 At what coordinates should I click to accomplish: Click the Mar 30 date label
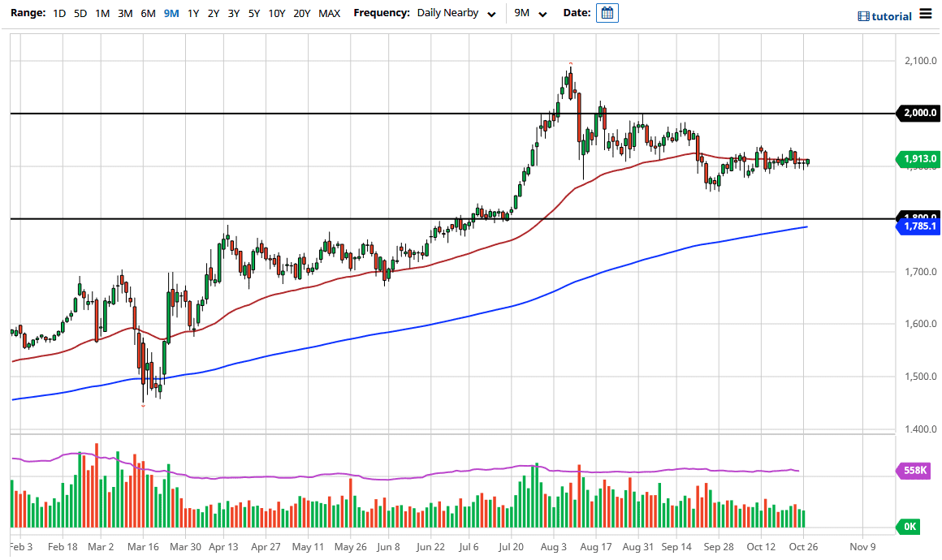click(185, 547)
